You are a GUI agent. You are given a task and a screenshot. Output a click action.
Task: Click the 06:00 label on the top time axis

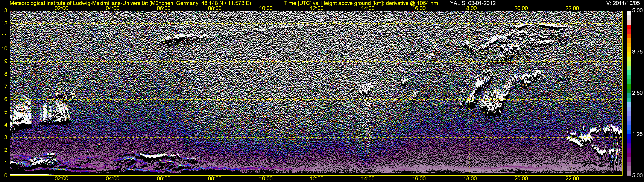164,8
